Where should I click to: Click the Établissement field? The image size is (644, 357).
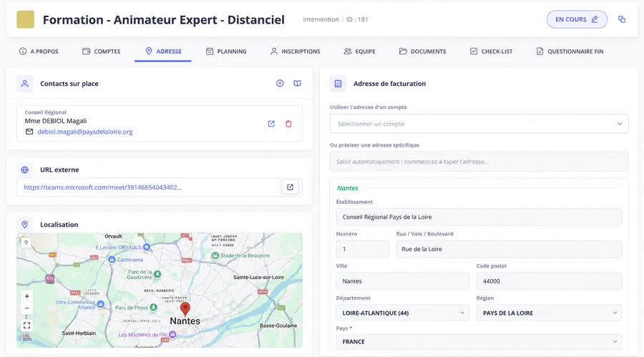(x=479, y=217)
